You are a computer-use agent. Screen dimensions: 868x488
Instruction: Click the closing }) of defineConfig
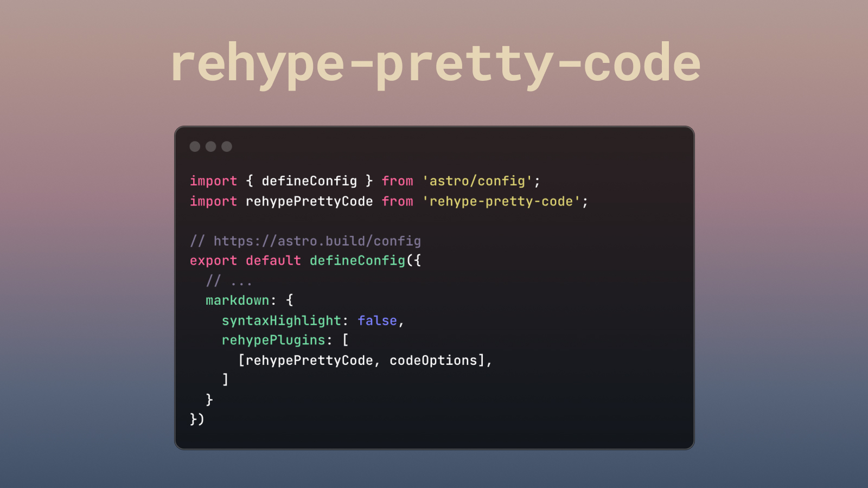[x=197, y=419]
